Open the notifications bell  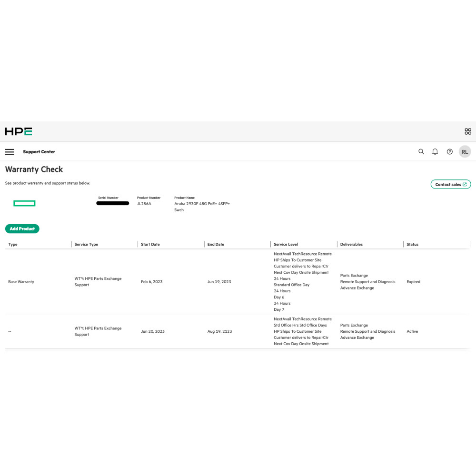(435, 151)
